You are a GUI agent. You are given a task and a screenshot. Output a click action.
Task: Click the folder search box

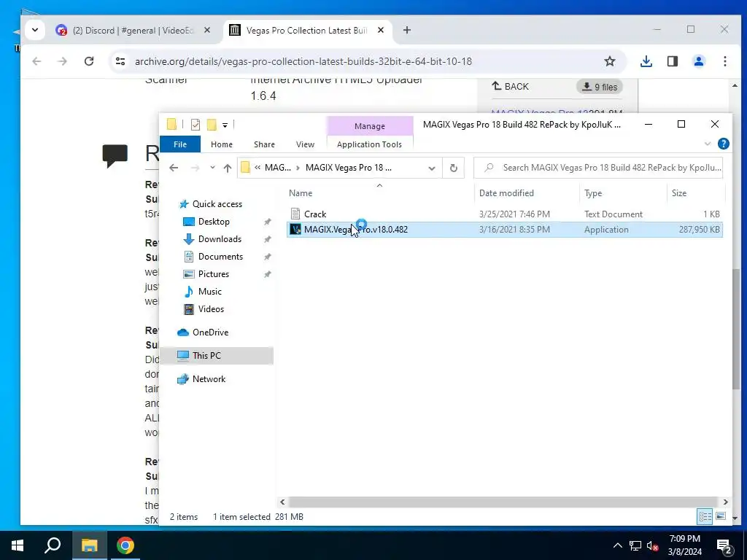pos(598,168)
